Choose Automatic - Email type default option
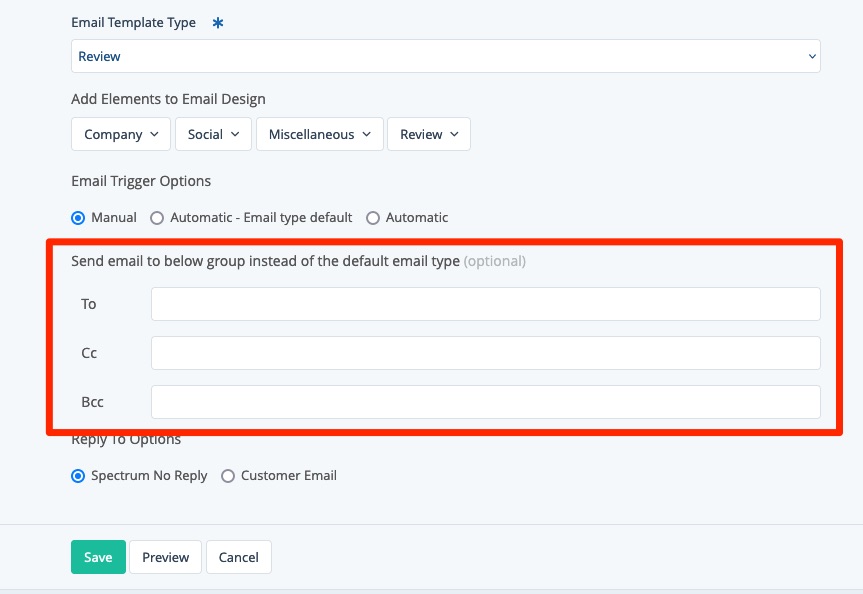This screenshot has width=863, height=594. click(157, 218)
